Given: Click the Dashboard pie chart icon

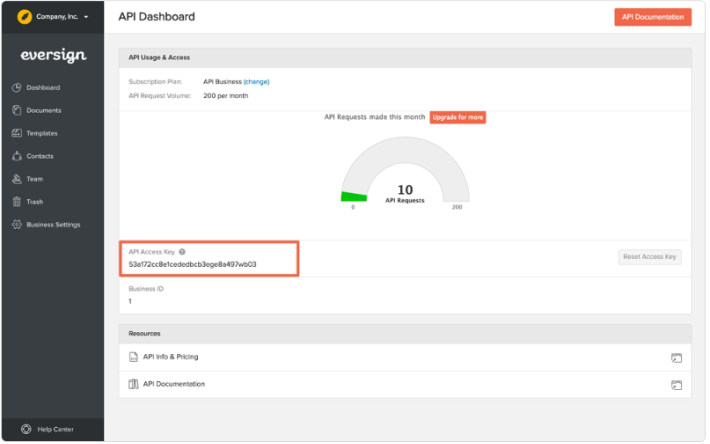Looking at the screenshot, I should (17, 87).
